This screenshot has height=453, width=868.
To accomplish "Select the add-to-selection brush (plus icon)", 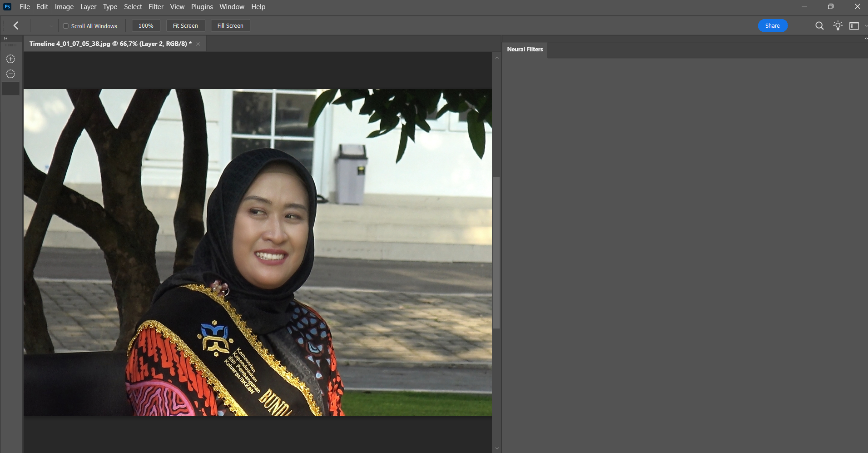I will click(x=10, y=59).
